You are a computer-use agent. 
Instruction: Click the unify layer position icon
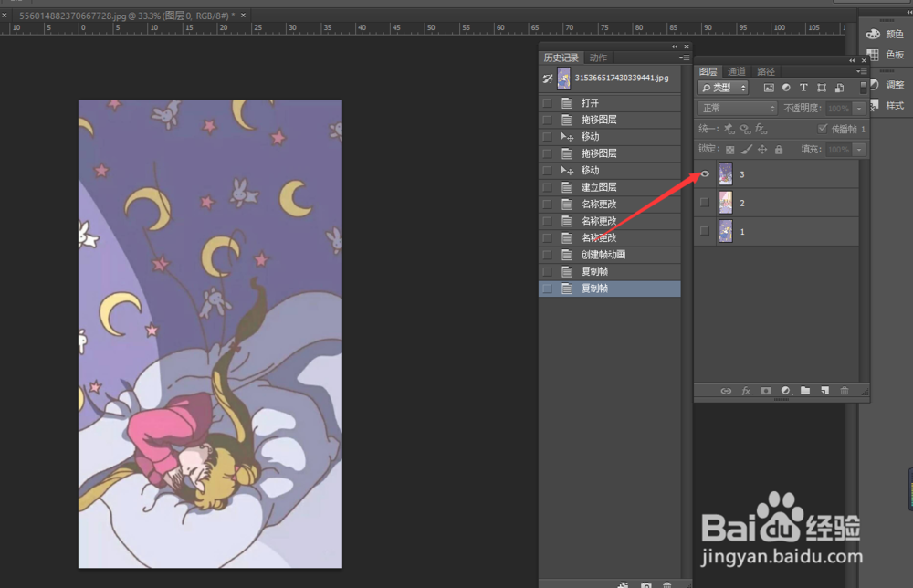pos(729,129)
